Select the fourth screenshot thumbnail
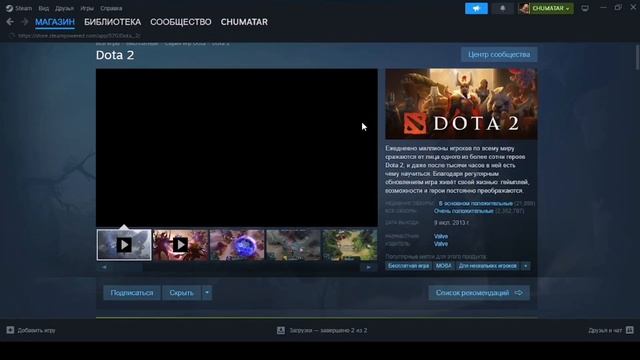The image size is (640, 360). (x=293, y=245)
